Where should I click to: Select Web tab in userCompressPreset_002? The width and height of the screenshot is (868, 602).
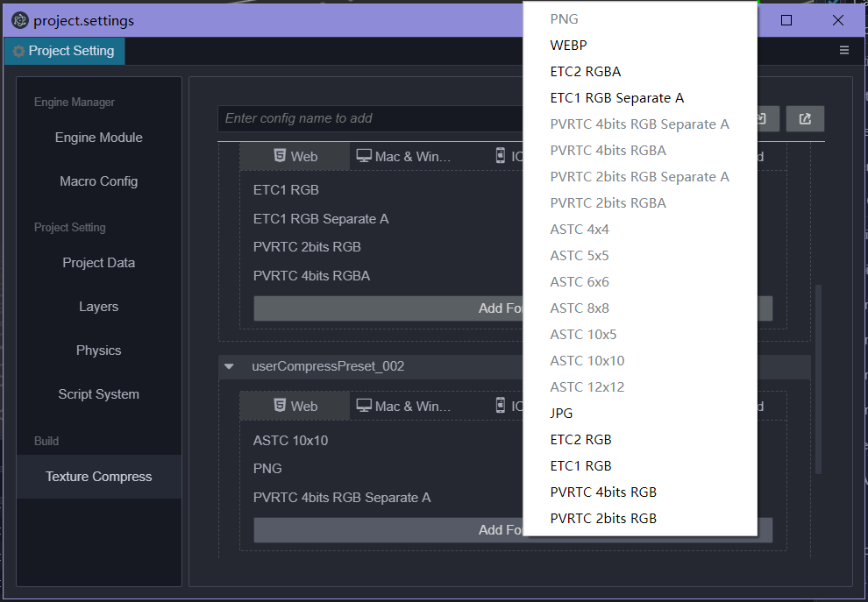pos(295,406)
